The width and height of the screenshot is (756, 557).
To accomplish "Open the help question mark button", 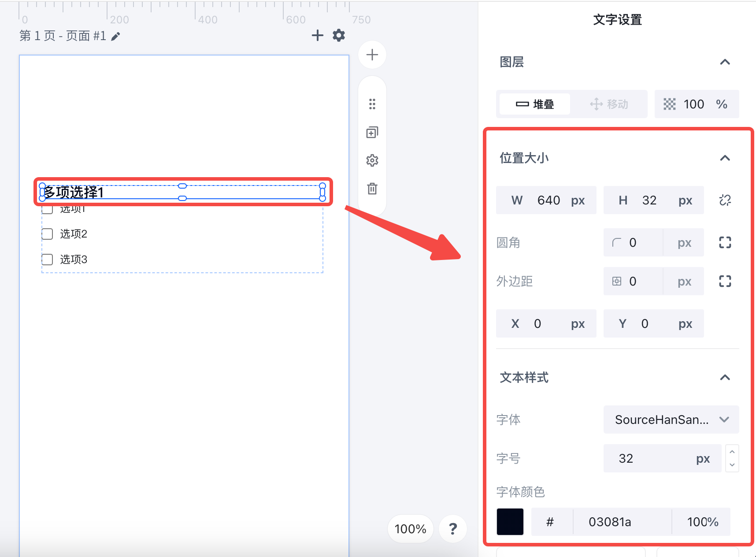I will (453, 529).
